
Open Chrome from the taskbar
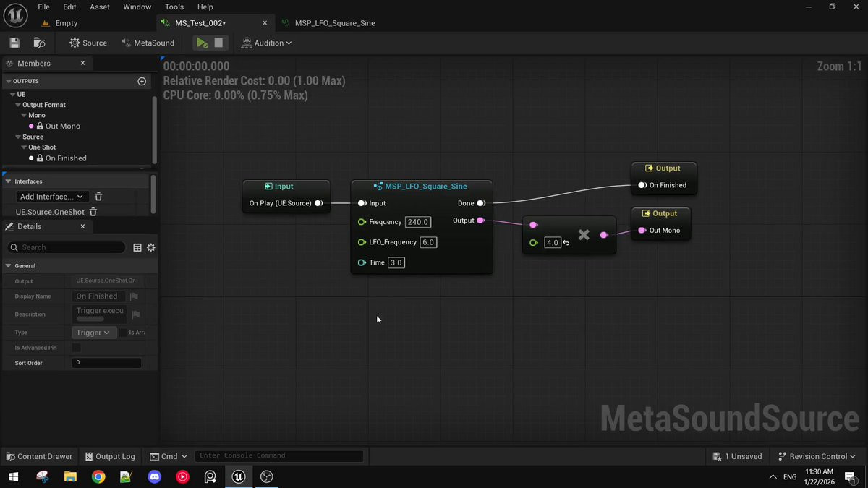tap(98, 476)
